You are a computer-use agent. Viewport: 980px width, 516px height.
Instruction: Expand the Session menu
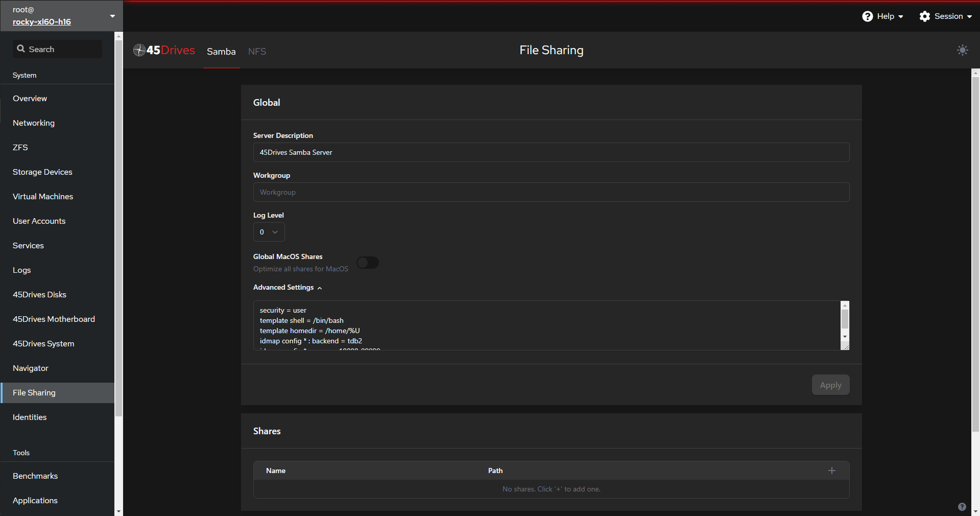tap(946, 16)
